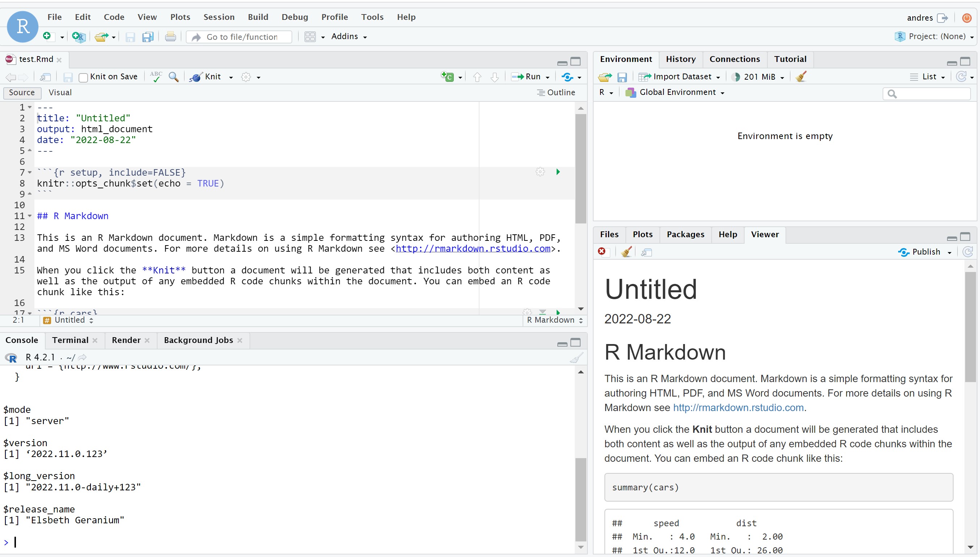980x557 pixels.
Task: Run the setup chunk green play icon
Action: tap(558, 172)
